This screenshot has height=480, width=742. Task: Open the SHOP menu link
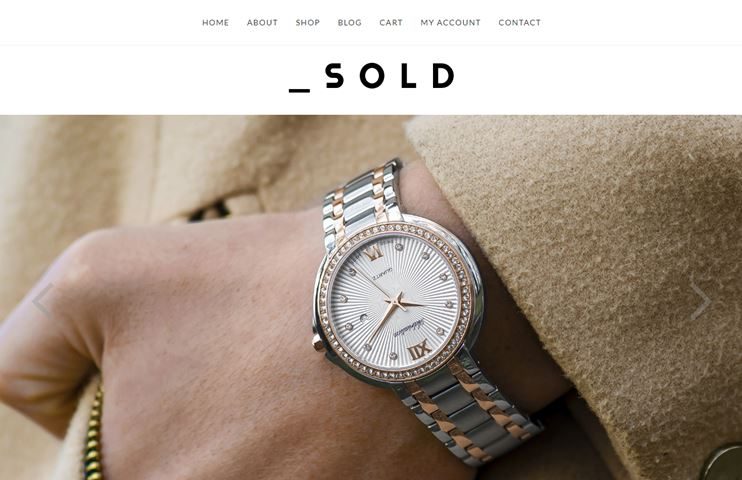click(x=308, y=23)
